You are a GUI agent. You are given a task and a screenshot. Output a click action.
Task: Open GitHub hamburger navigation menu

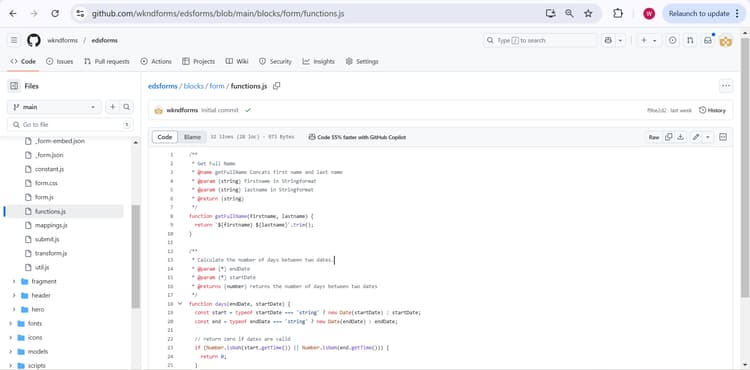point(14,41)
